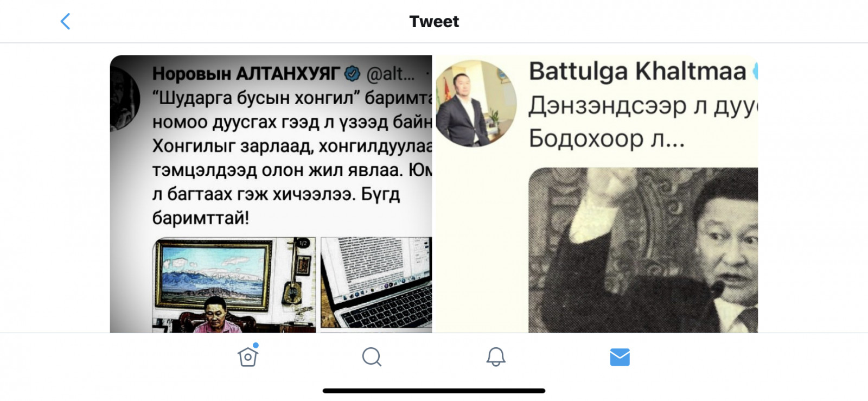Open the black-and-white raised fist photo
Image resolution: width=868 pixels, height=401 pixels.
pyautogui.click(x=643, y=250)
